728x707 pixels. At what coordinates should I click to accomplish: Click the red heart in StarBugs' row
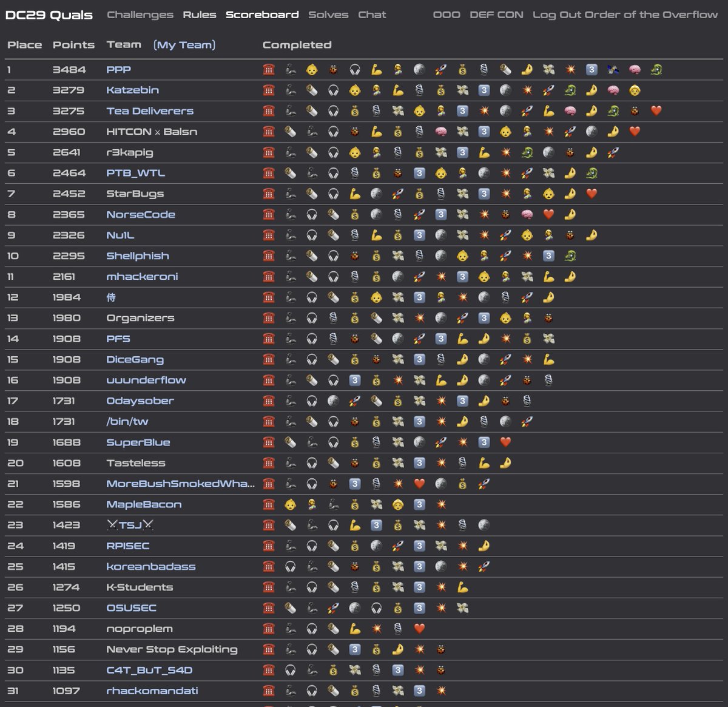591,194
